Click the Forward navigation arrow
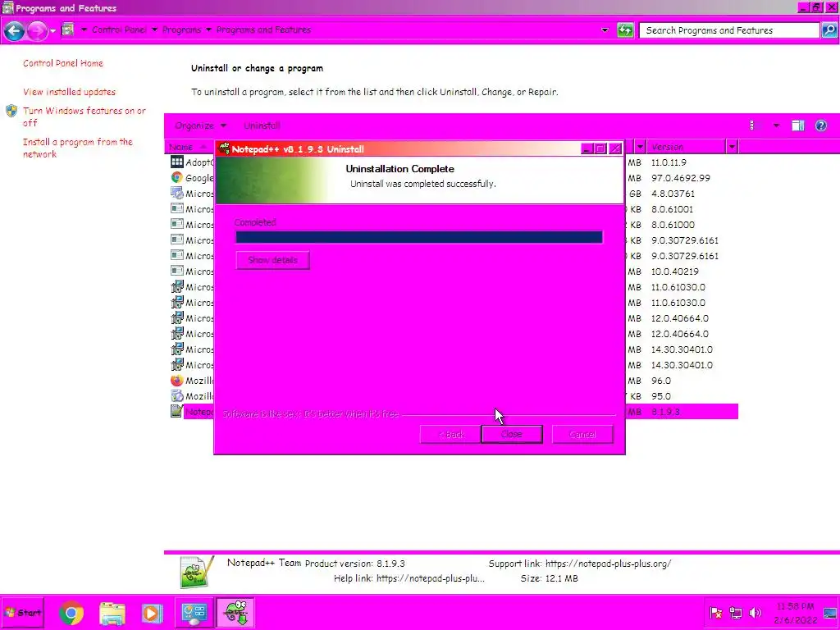Image resolution: width=840 pixels, height=630 pixels. pos(37,30)
